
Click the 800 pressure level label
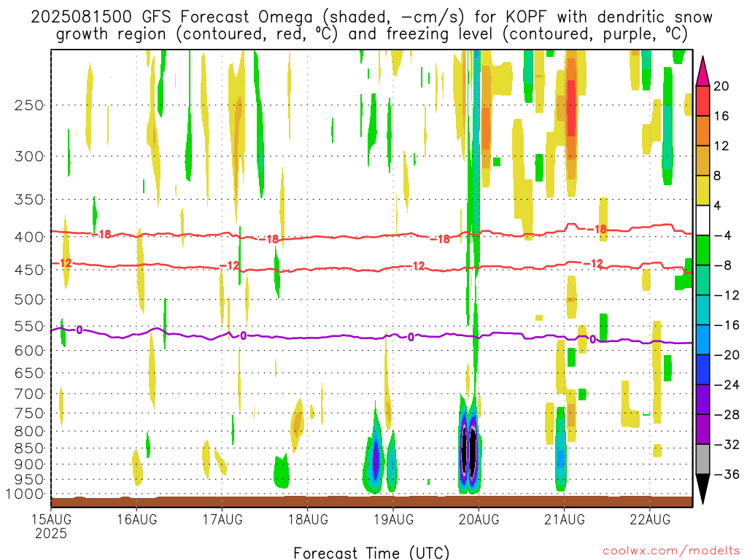29,432
